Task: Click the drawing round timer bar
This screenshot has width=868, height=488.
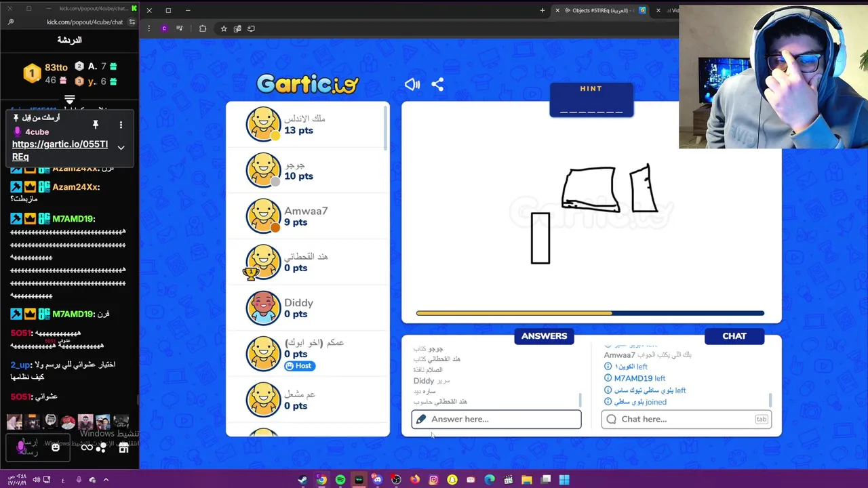Action: (x=590, y=313)
